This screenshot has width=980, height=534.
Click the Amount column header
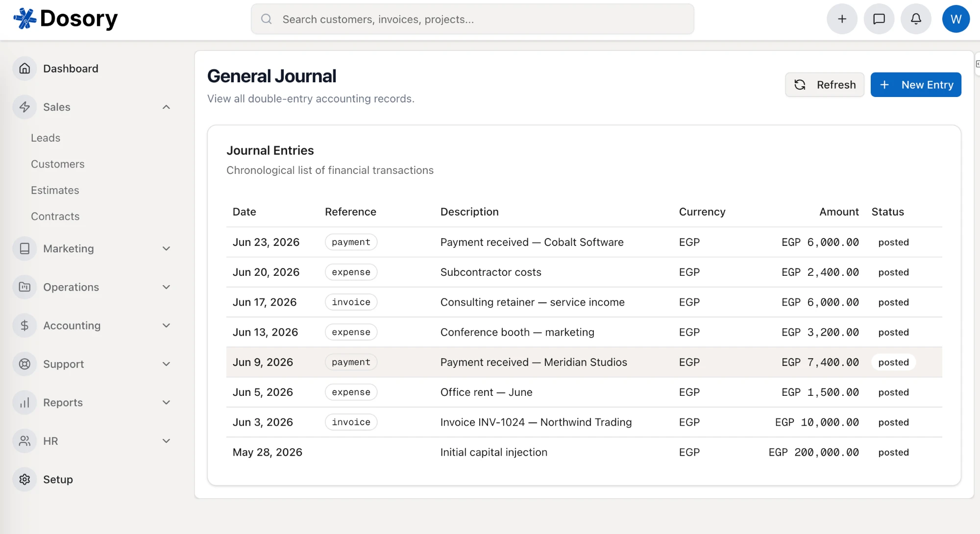839,212
